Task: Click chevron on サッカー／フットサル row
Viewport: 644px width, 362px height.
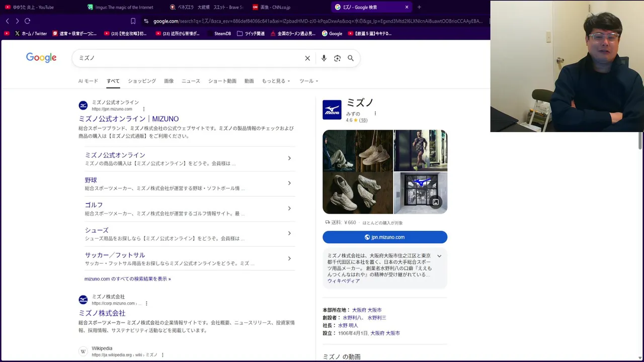Action: [x=289, y=258]
